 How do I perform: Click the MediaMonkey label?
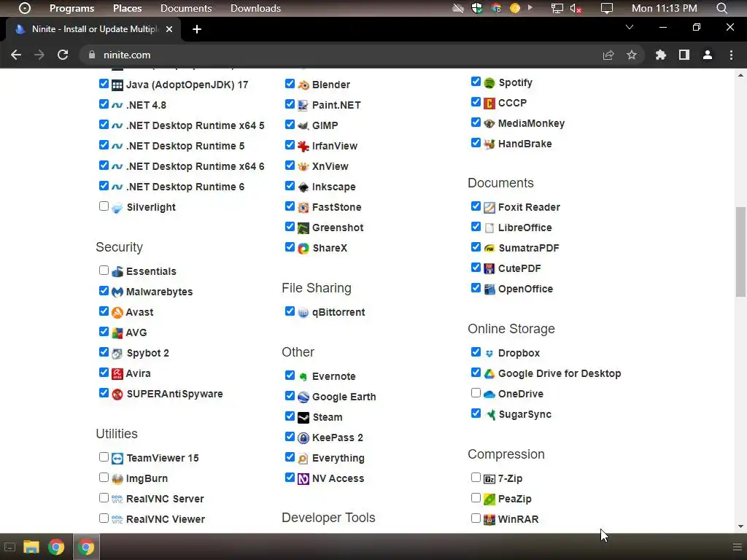531,123
